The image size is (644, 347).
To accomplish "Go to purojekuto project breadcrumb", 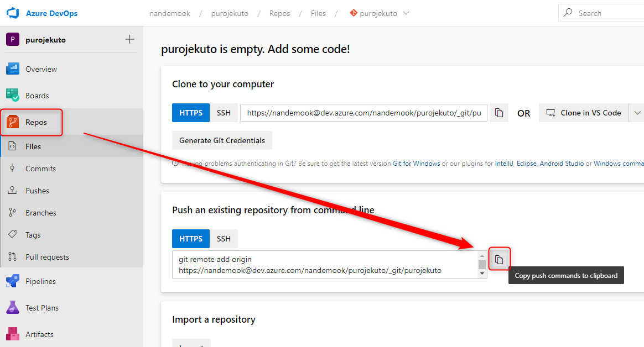I will tap(230, 13).
